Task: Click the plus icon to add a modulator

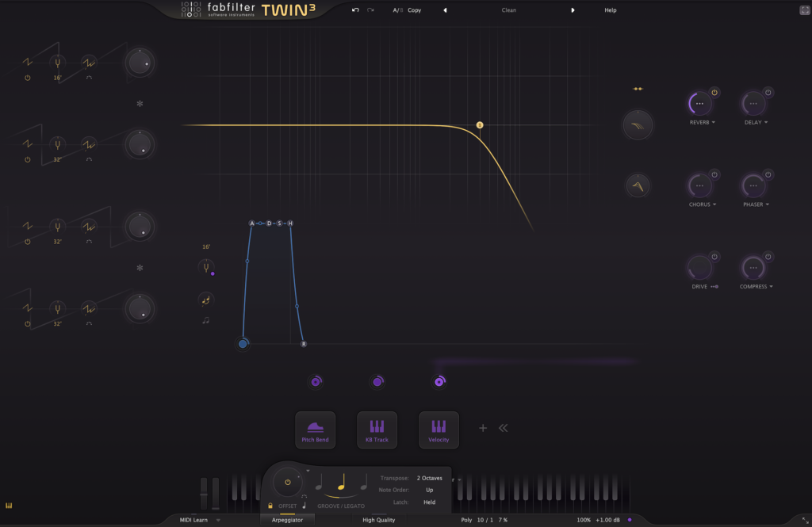Action: pos(482,428)
